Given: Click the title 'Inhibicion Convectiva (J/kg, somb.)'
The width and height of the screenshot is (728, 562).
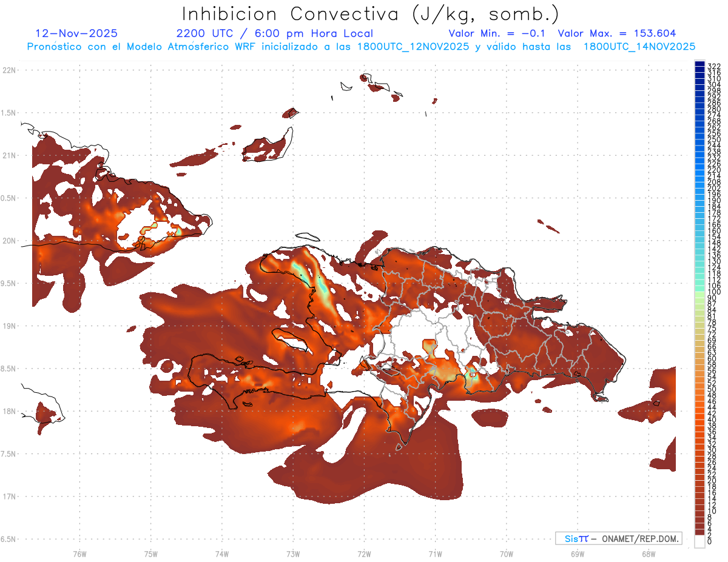Looking at the screenshot, I should tap(371, 15).
